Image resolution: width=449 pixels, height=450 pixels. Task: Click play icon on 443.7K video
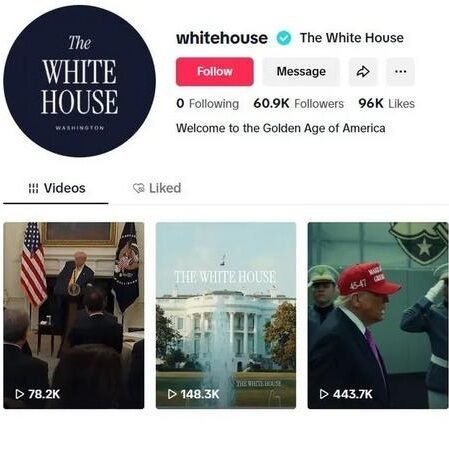(x=324, y=394)
